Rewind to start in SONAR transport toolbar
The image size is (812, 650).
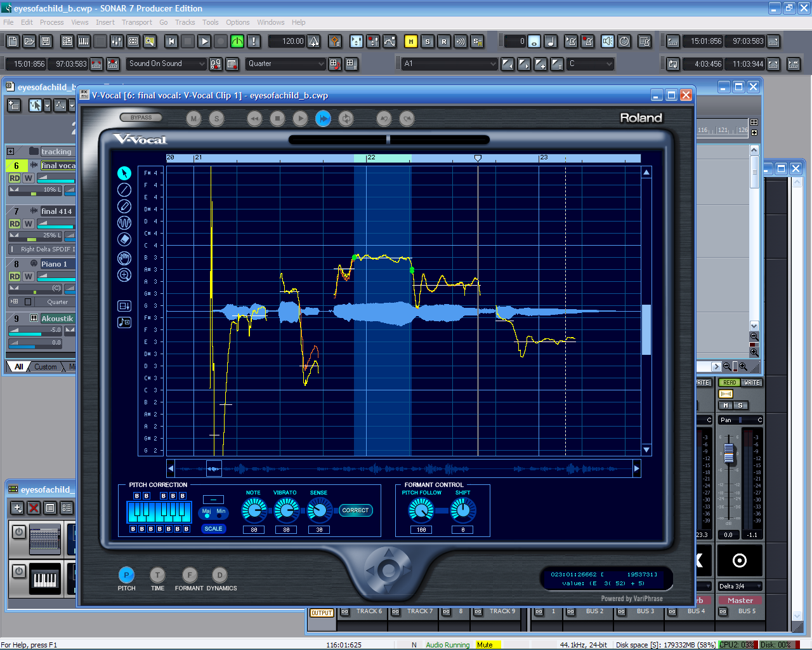point(171,41)
